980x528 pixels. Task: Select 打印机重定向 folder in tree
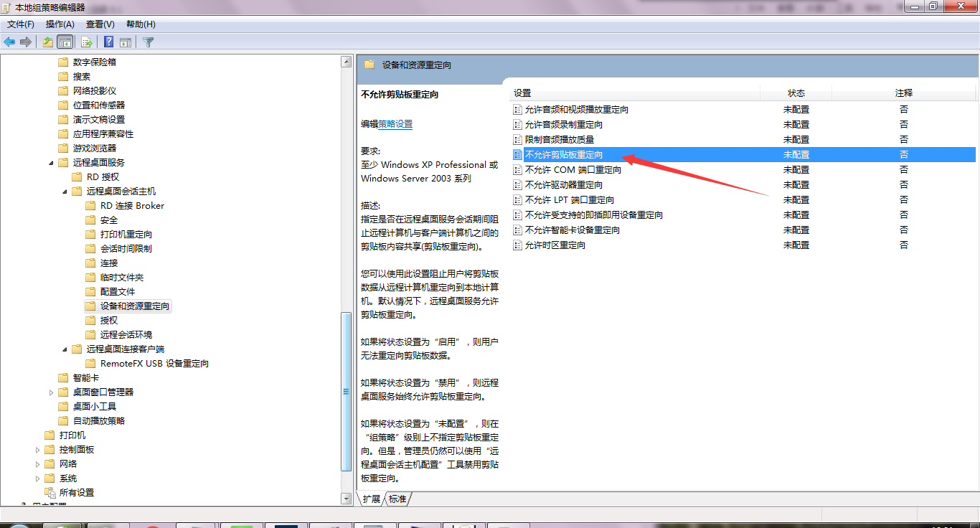click(x=126, y=235)
